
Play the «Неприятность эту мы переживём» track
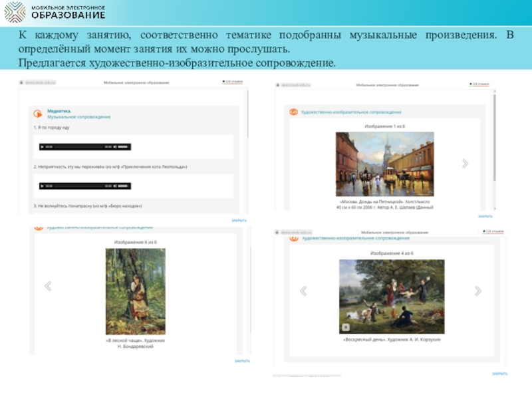(x=42, y=186)
